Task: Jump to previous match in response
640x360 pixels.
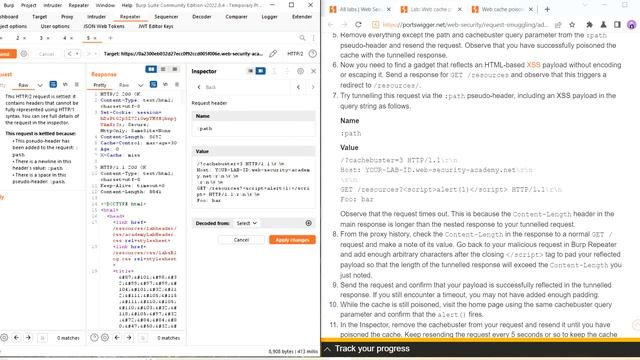Action: [117, 338]
